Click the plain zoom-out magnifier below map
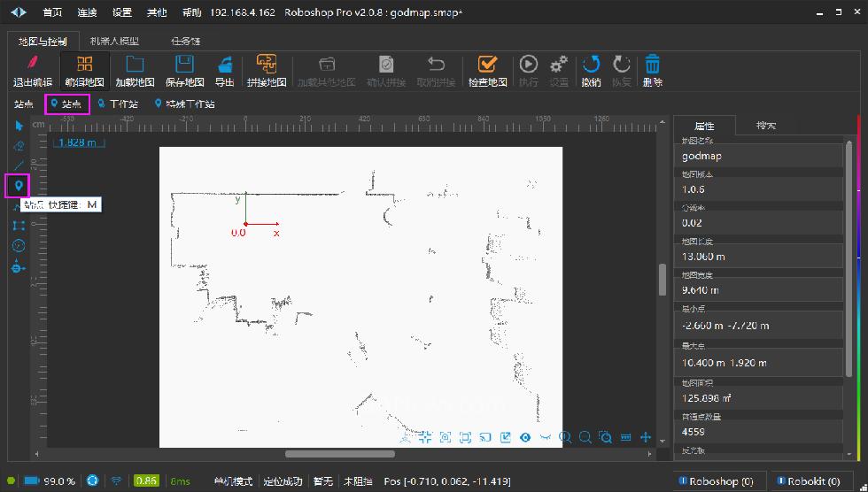This screenshot has height=492, width=868. 585,437
